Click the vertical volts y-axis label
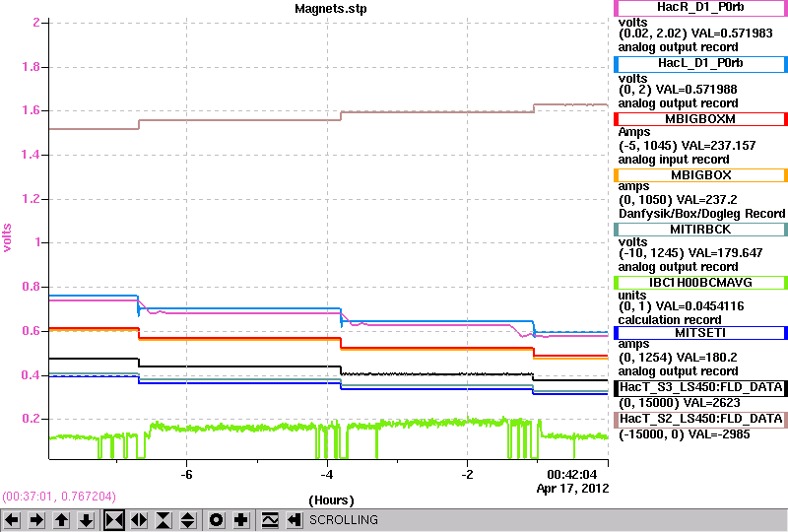788x532 pixels. point(7,237)
